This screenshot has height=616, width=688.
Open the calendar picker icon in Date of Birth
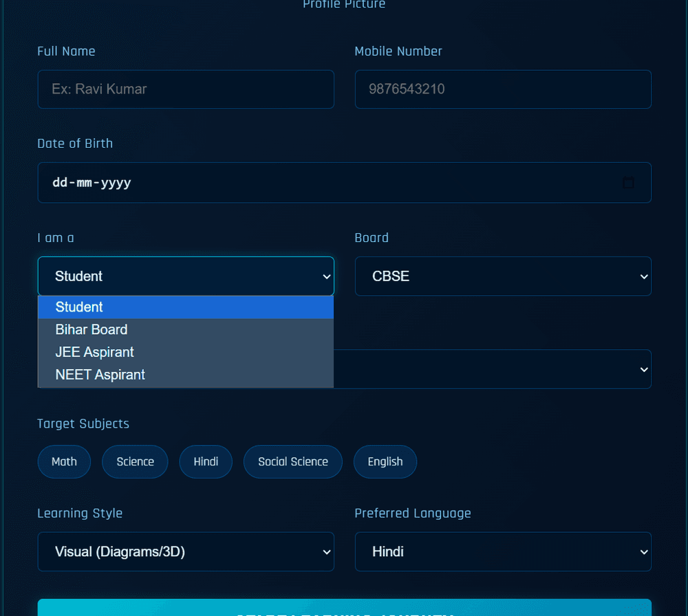[627, 183]
